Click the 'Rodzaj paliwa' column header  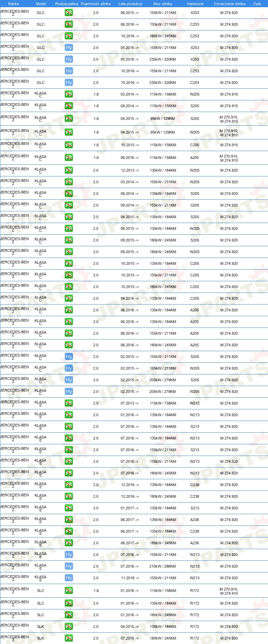(66, 4)
